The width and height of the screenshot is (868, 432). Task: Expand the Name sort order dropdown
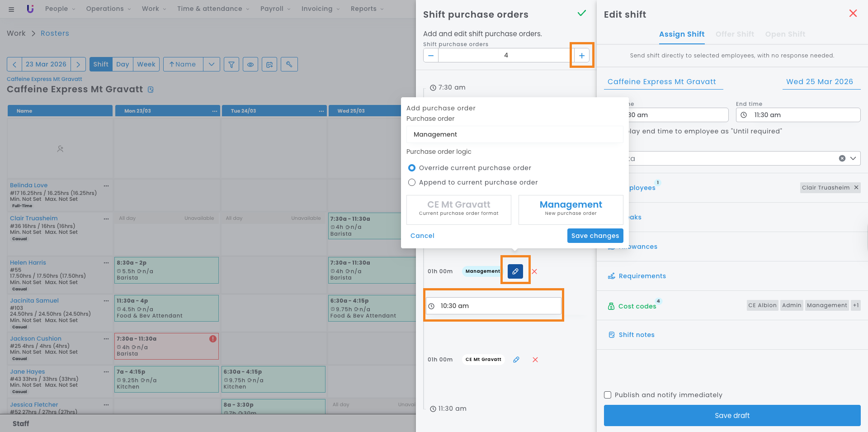point(212,64)
